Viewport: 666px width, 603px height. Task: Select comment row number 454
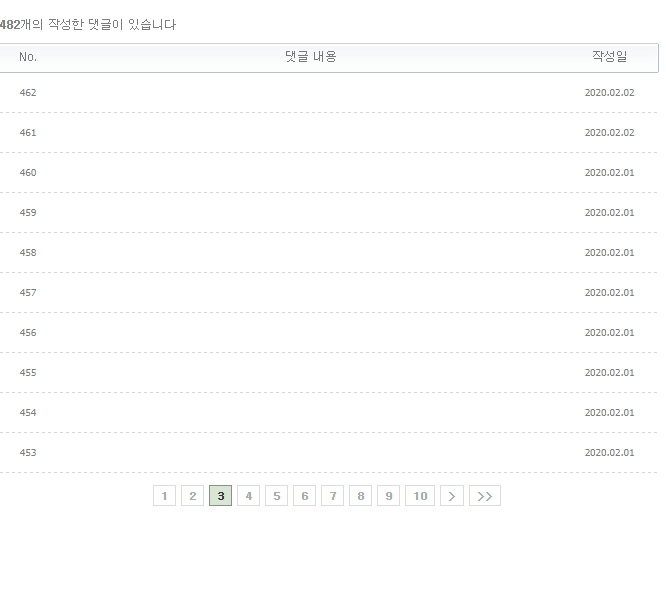(329, 412)
